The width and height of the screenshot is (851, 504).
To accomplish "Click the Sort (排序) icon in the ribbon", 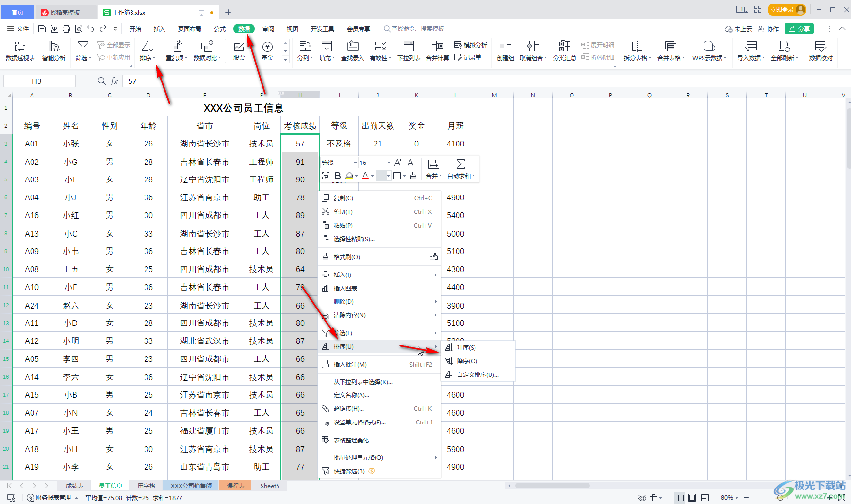I will click(147, 47).
